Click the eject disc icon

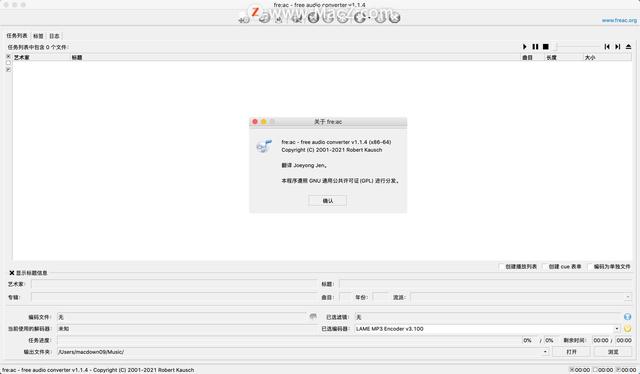point(629,47)
